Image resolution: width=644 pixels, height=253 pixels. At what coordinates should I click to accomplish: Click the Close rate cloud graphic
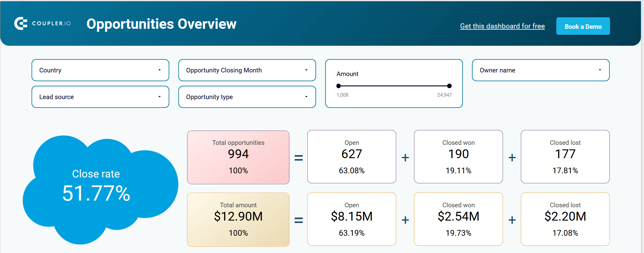(x=100, y=189)
